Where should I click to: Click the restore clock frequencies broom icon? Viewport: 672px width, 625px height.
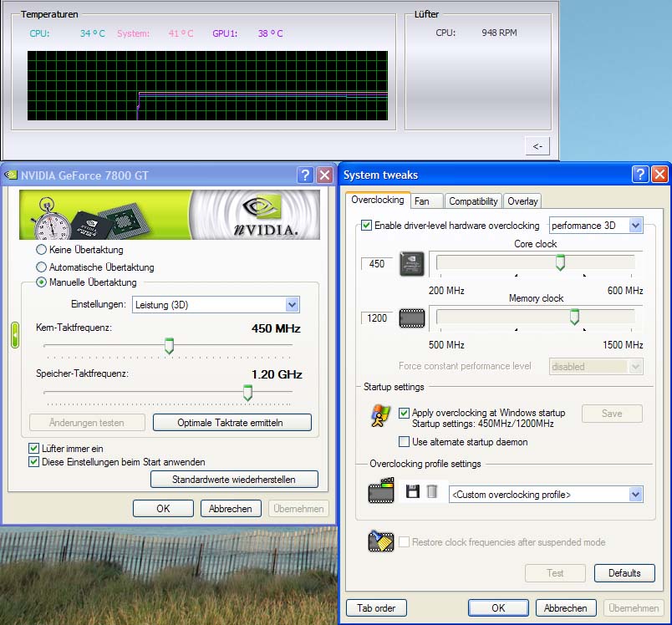click(381, 541)
